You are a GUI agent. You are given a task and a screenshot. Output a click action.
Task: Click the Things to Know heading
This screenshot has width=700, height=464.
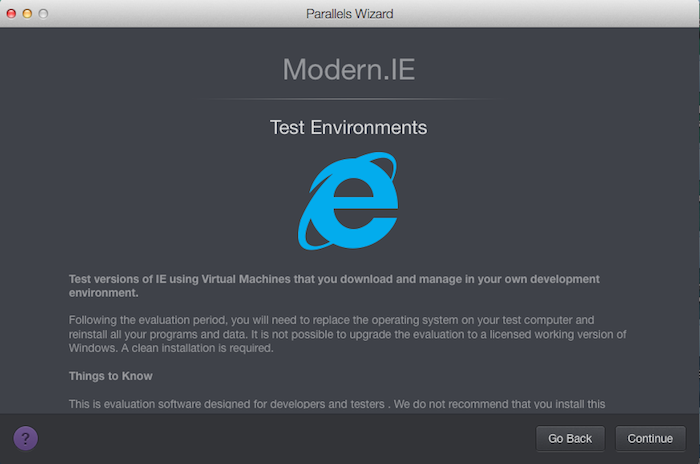pyautogui.click(x=111, y=376)
